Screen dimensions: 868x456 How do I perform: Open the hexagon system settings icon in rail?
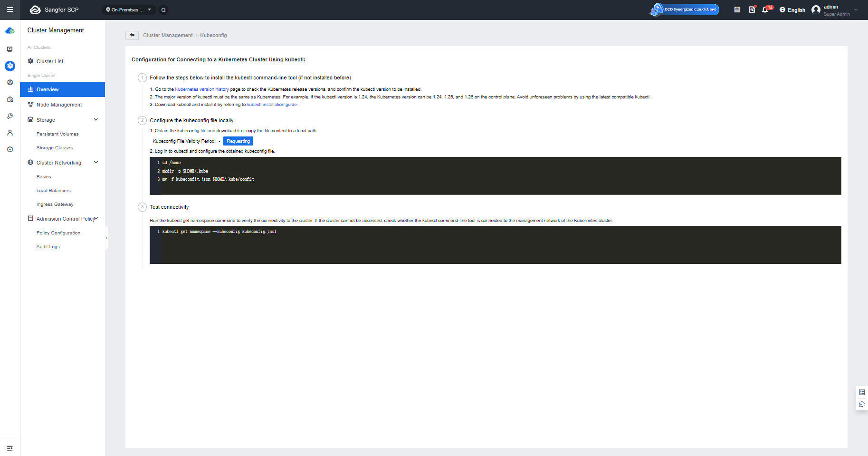tap(10, 149)
